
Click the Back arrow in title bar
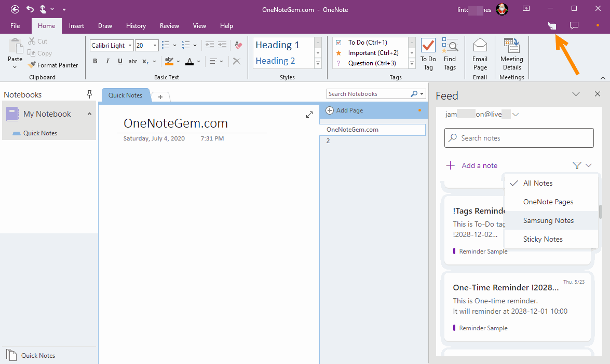(15, 9)
